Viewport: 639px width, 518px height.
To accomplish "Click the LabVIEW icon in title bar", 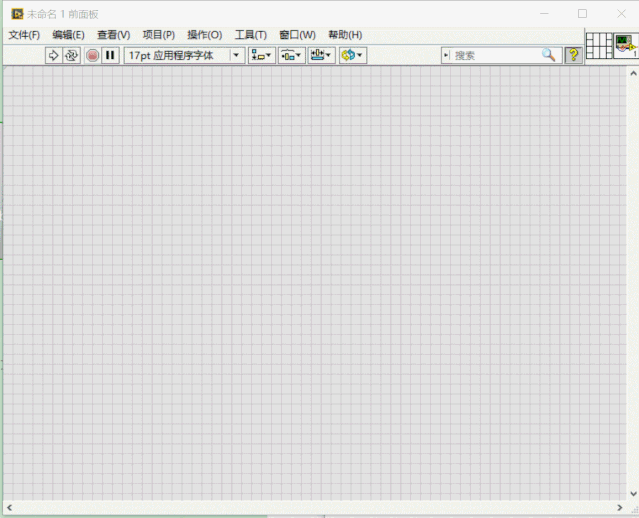I will pyautogui.click(x=17, y=14).
